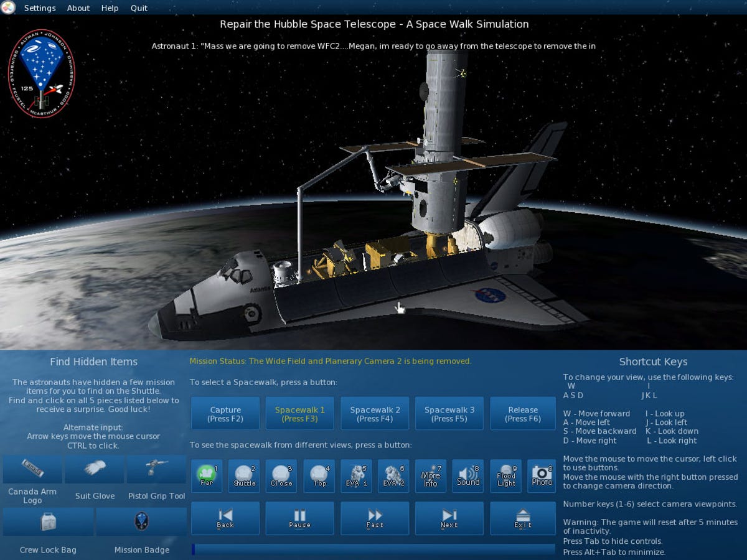Choose the Close camera view
Screen dimensions: 747x560
click(281, 476)
